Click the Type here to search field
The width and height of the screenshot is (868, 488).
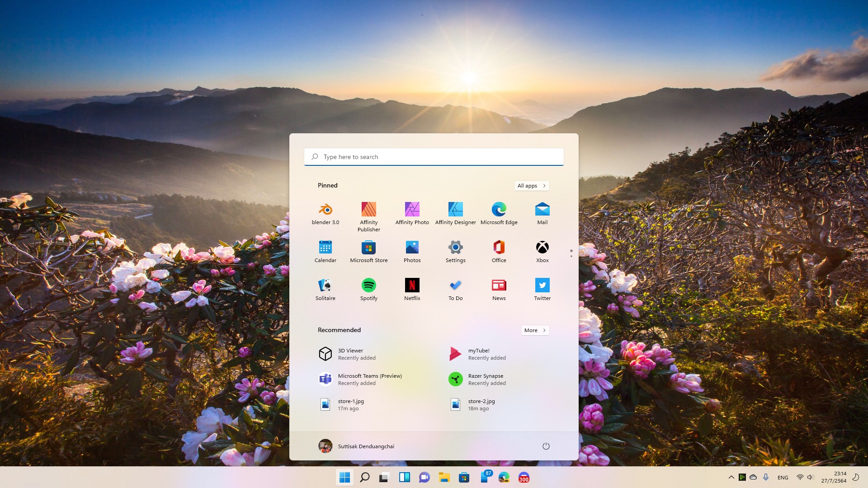coord(434,157)
